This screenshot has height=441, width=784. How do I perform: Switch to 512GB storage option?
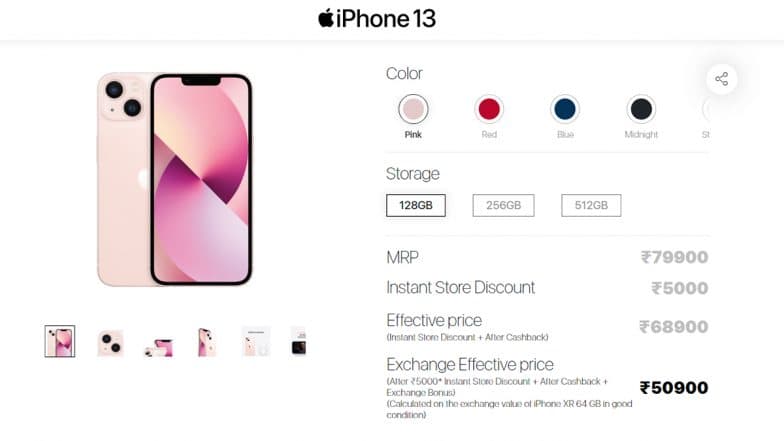tap(591, 206)
